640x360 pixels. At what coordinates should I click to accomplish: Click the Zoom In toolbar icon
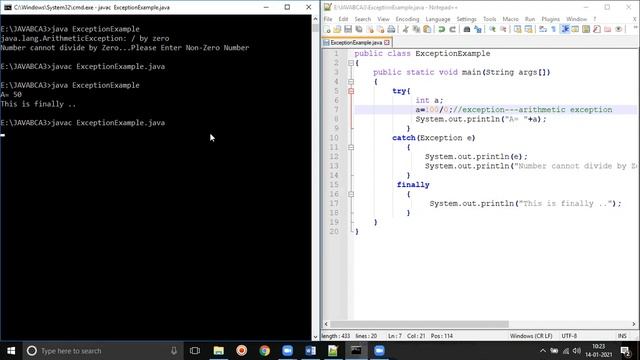point(493,29)
